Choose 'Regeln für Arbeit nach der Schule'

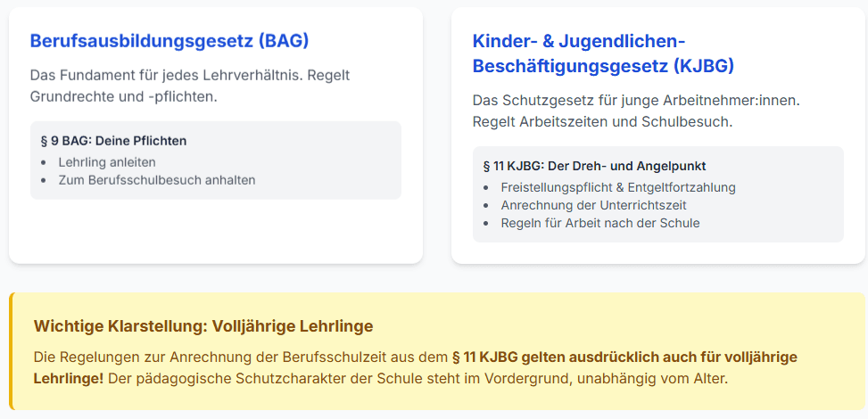[x=600, y=223]
